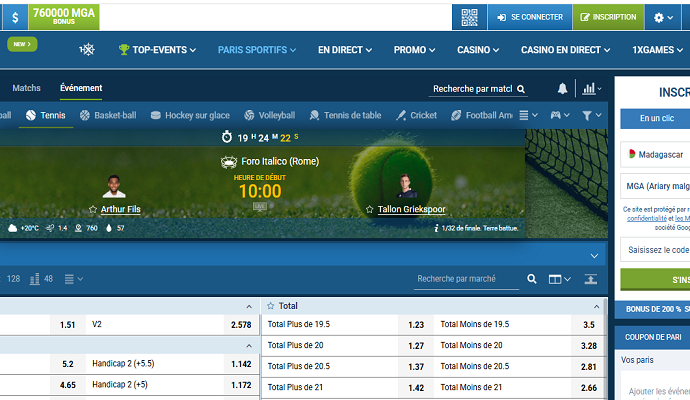Open the markets list layout dropdown
690x400 pixels.
tap(73, 279)
